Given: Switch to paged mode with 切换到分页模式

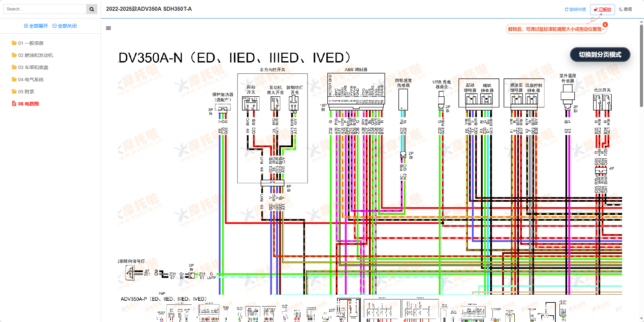Looking at the screenshot, I should click(x=600, y=55).
